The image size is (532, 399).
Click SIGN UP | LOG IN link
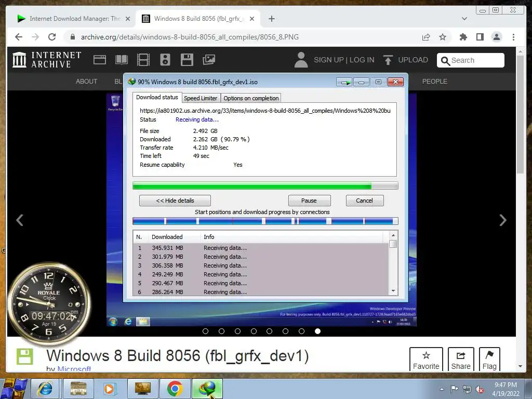click(x=344, y=60)
